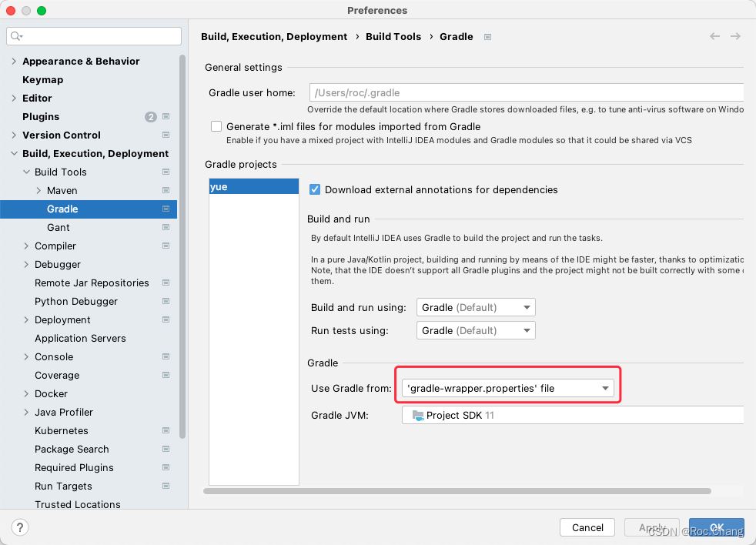The image size is (756, 545).
Task: Go back with the left arrow
Action: [714, 36]
